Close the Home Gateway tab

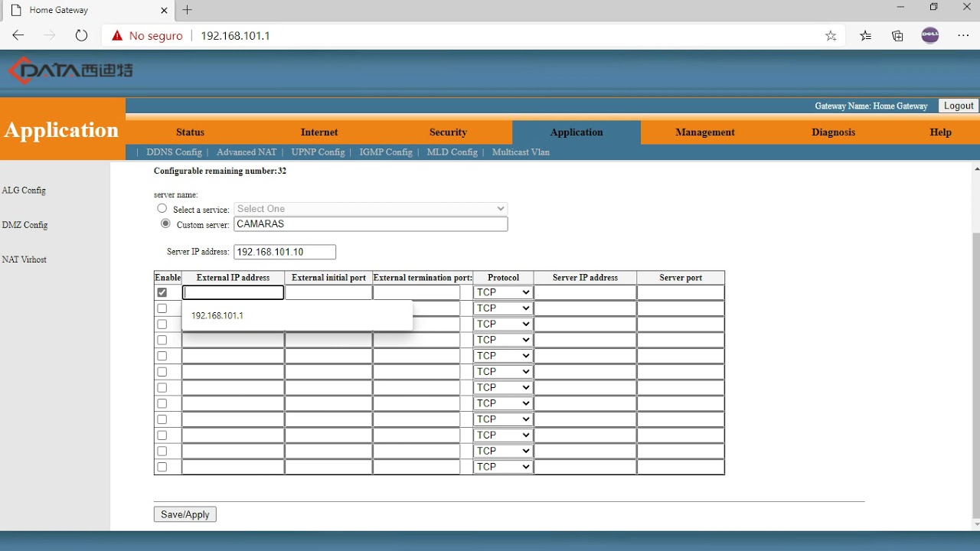point(165,10)
